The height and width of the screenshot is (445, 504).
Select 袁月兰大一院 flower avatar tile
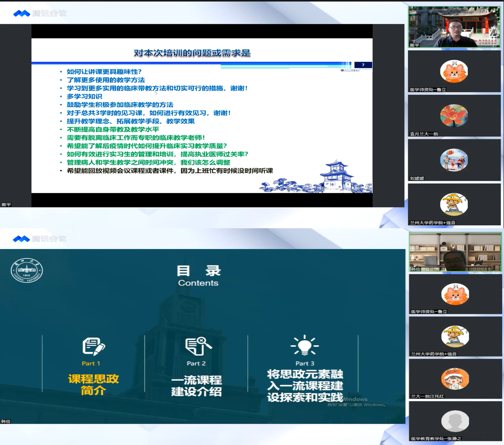[454, 116]
